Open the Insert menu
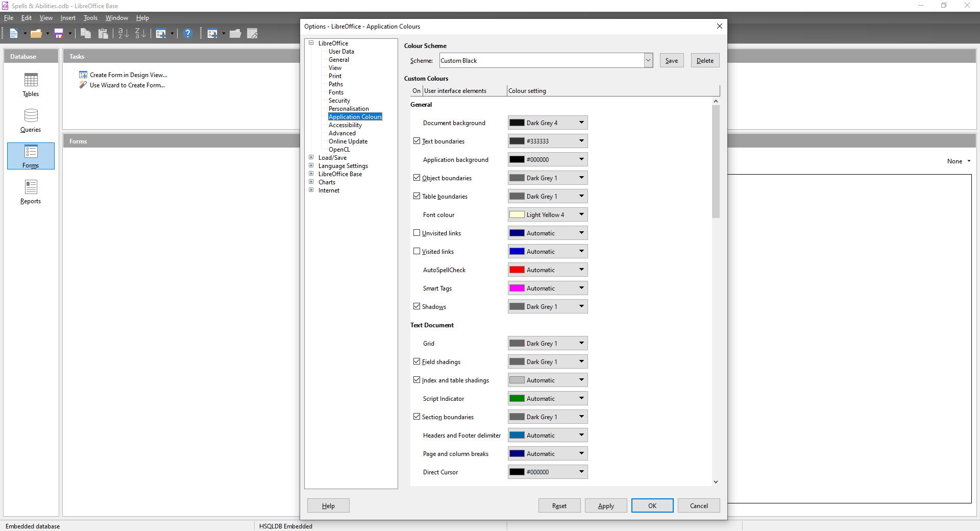The width and height of the screenshot is (980, 531). pos(68,18)
